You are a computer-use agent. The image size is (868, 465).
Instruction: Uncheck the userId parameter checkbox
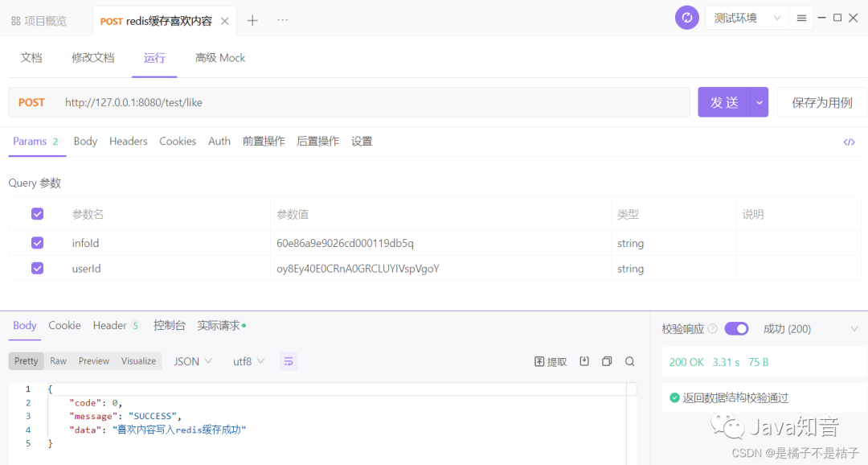click(37, 269)
